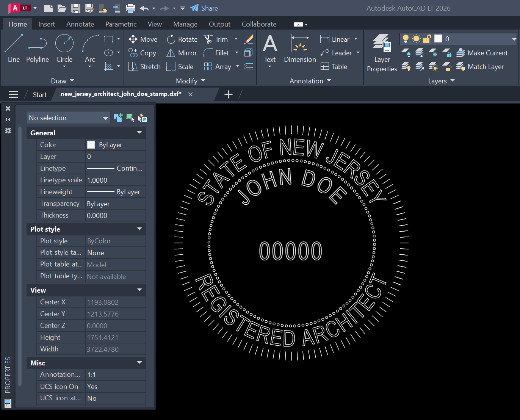Click the Array tool
The height and width of the screenshot is (420, 520).
(218, 66)
